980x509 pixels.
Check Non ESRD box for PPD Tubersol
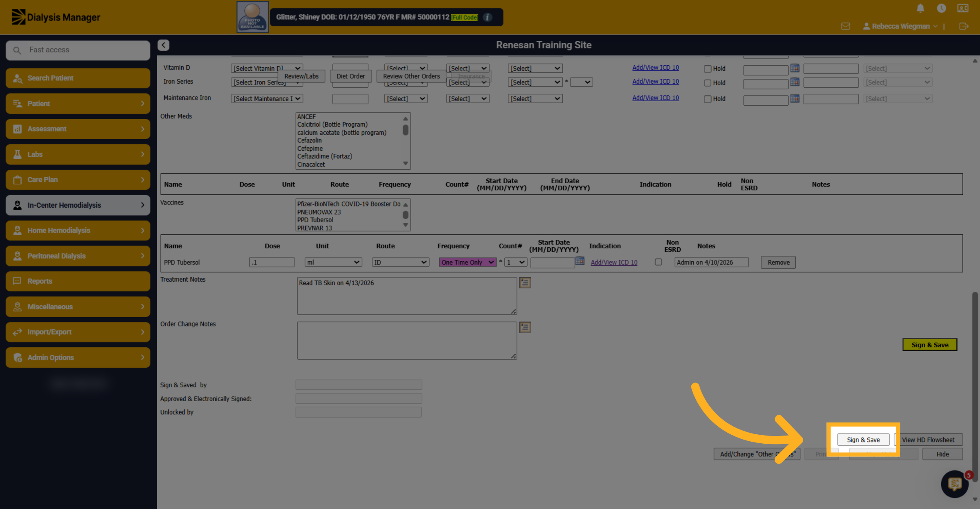tap(658, 262)
